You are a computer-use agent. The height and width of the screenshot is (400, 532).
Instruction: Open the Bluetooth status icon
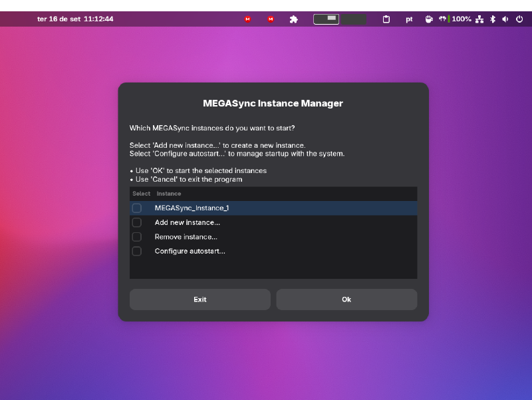(492, 19)
